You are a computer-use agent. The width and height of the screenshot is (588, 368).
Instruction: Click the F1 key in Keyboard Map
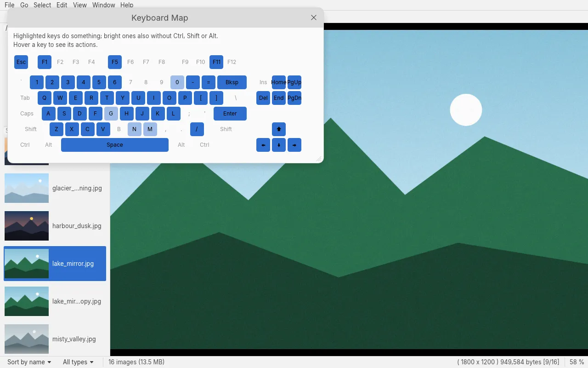(45, 62)
